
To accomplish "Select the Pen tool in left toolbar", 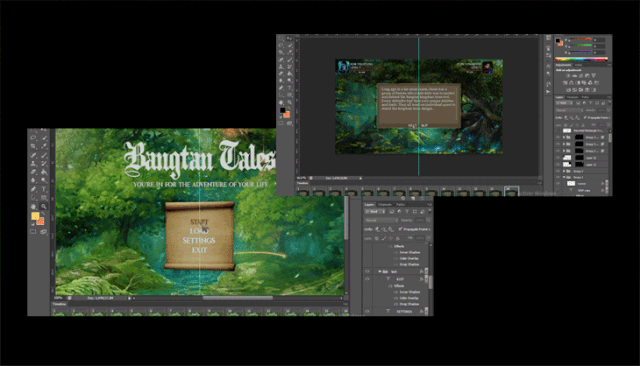I will pos(33,189).
